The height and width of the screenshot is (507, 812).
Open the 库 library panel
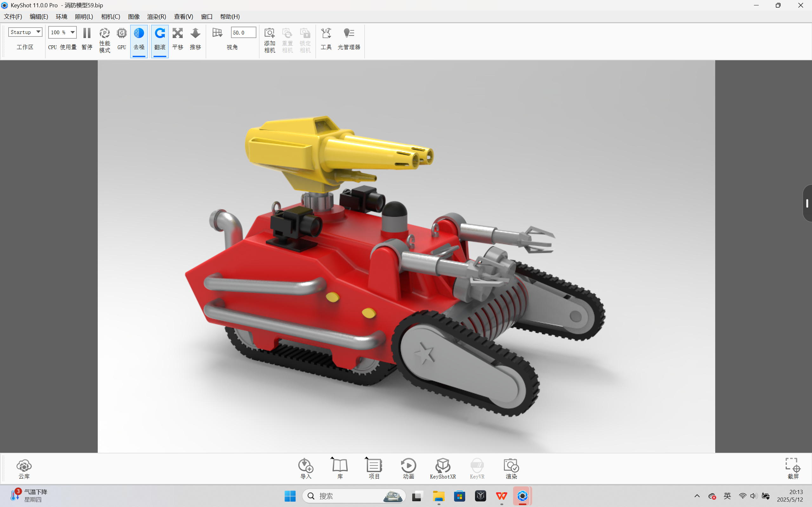tap(340, 468)
